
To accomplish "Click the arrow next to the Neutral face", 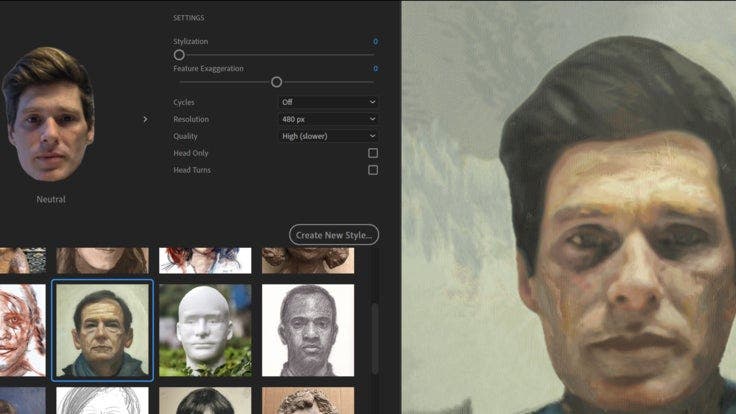I will [145, 119].
